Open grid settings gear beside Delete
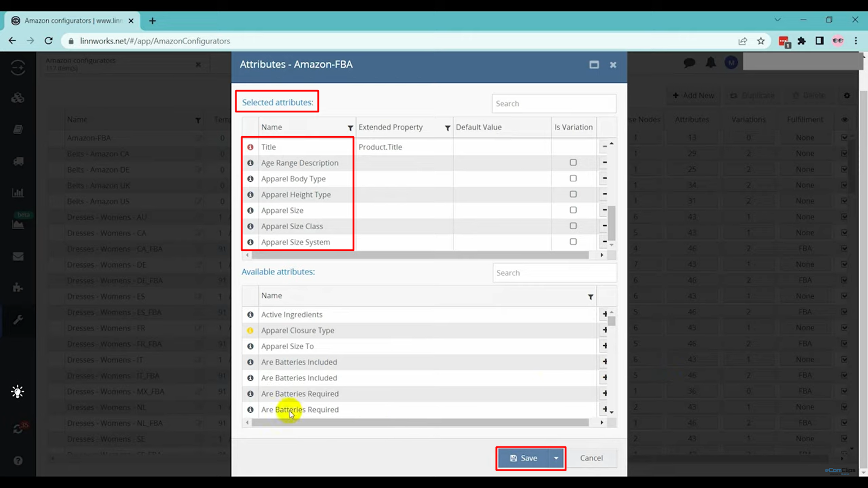This screenshot has width=868, height=488. (847, 96)
